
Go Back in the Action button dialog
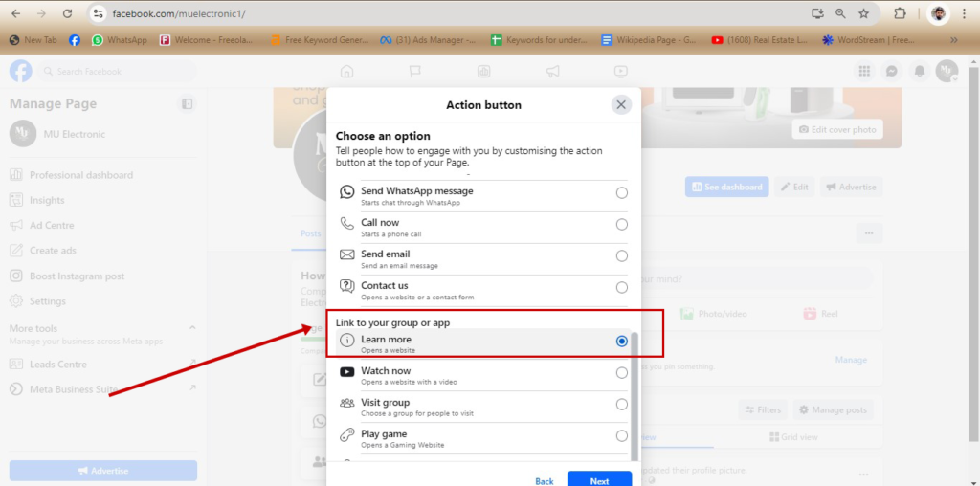click(x=545, y=481)
